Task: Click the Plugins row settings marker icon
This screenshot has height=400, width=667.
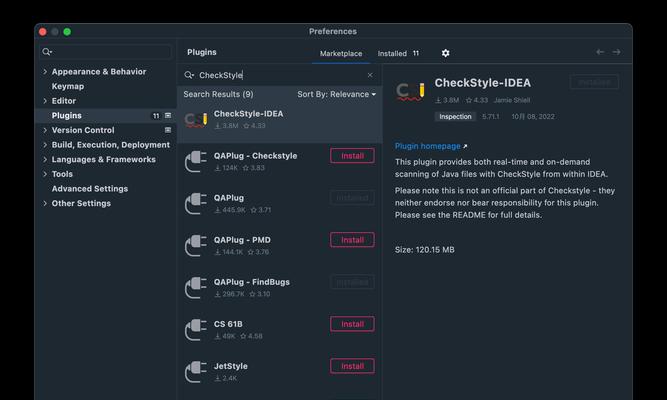Action: point(168,115)
